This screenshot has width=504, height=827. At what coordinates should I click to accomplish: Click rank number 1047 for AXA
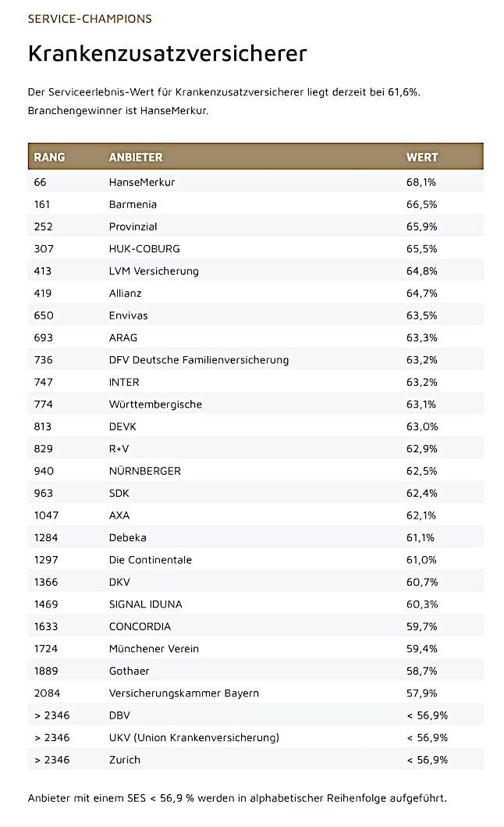click(46, 515)
